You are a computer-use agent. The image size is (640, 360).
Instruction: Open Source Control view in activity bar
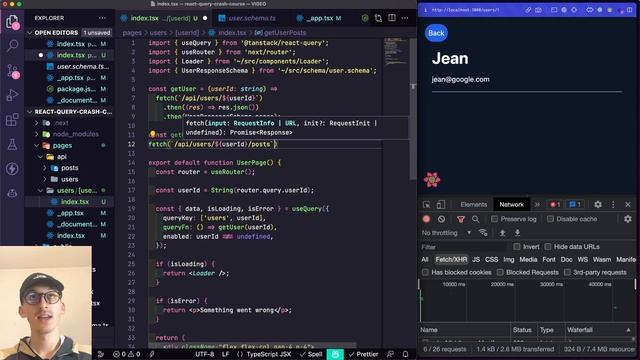click(x=12, y=71)
